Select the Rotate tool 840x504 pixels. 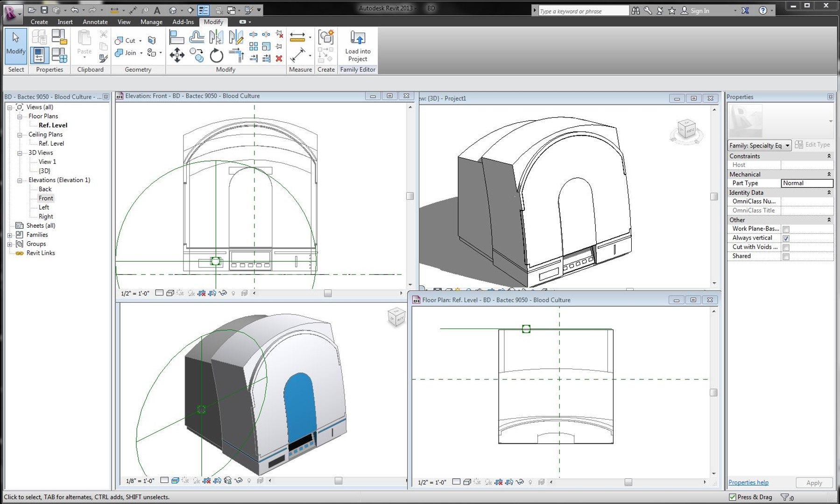point(216,56)
